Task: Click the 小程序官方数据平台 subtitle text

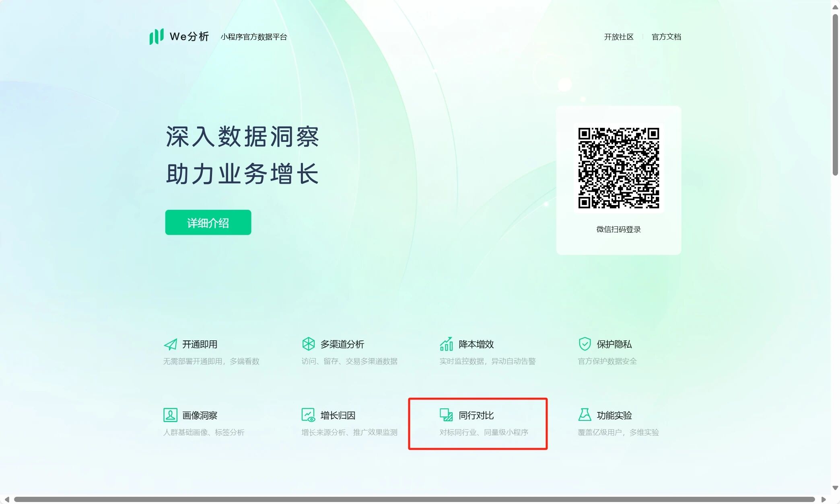Action: (254, 37)
